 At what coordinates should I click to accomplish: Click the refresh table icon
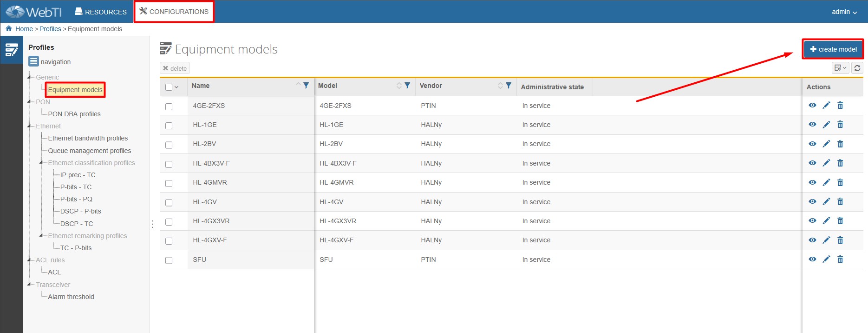pyautogui.click(x=857, y=68)
